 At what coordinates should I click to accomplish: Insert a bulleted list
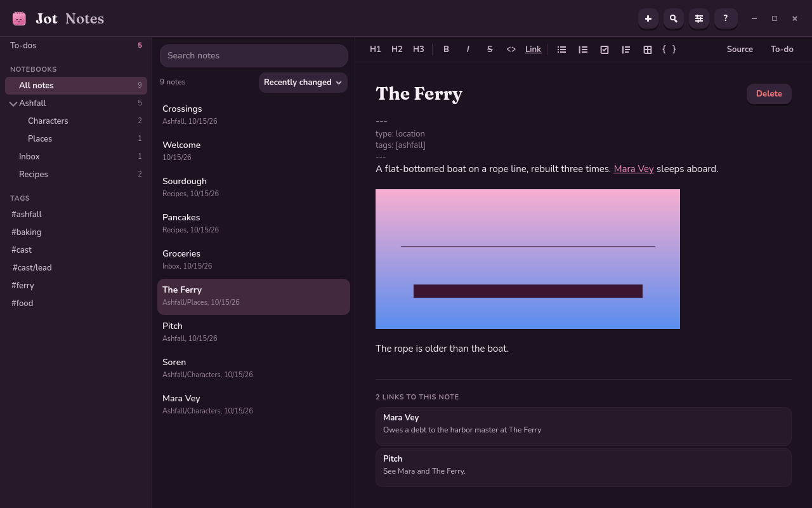coord(561,49)
